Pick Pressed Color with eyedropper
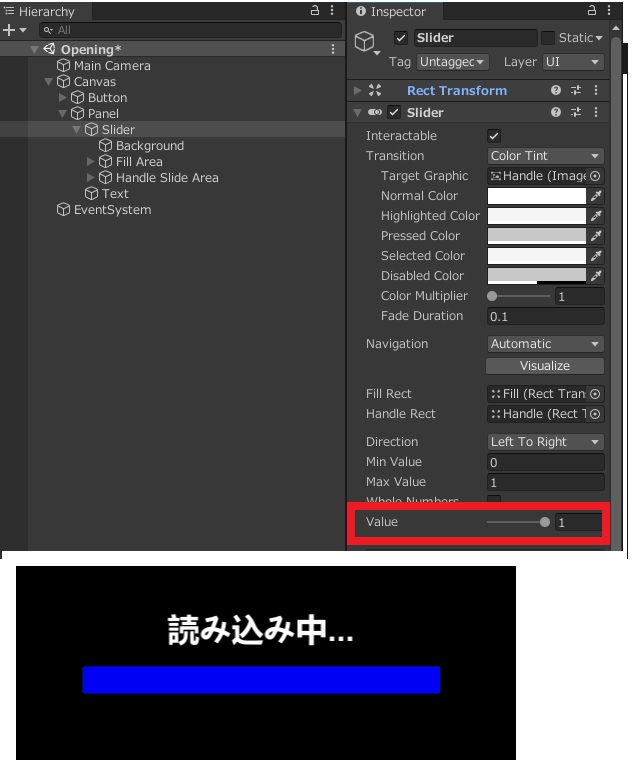 [596, 236]
